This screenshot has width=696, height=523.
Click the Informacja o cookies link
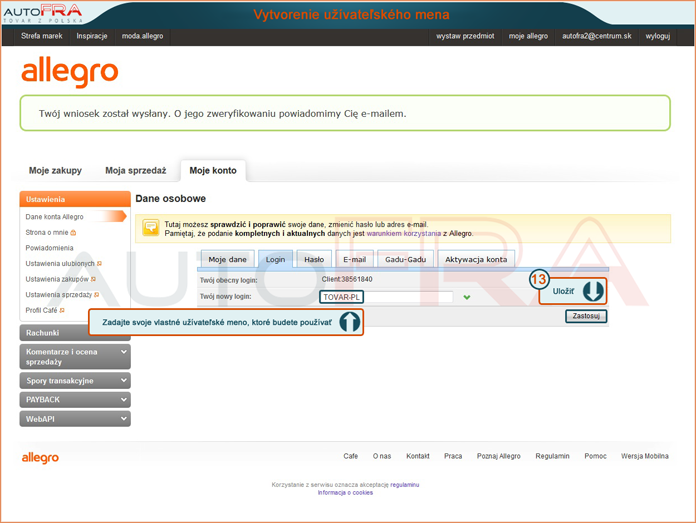pos(345,493)
